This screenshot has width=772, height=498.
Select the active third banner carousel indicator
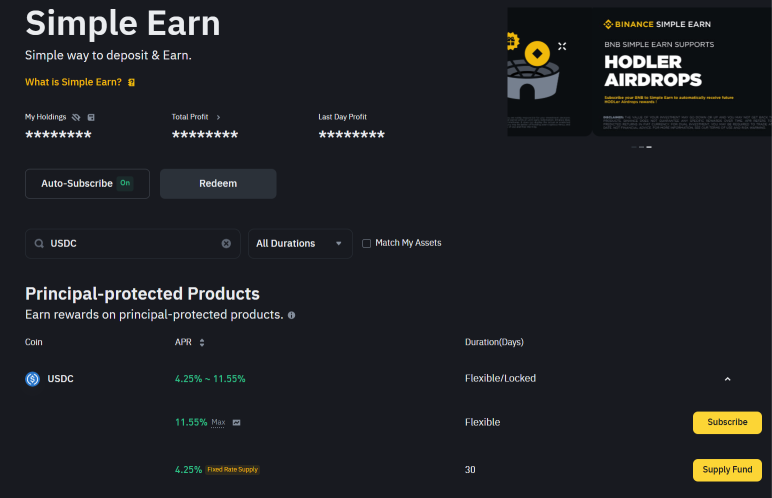[x=649, y=147]
